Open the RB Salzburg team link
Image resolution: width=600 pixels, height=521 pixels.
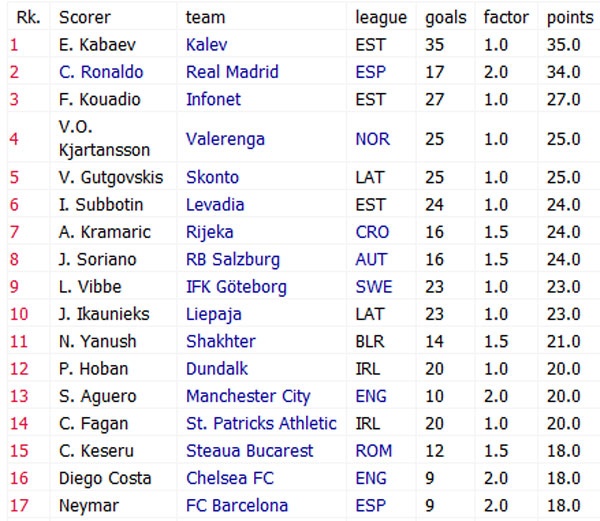pyautogui.click(x=233, y=260)
